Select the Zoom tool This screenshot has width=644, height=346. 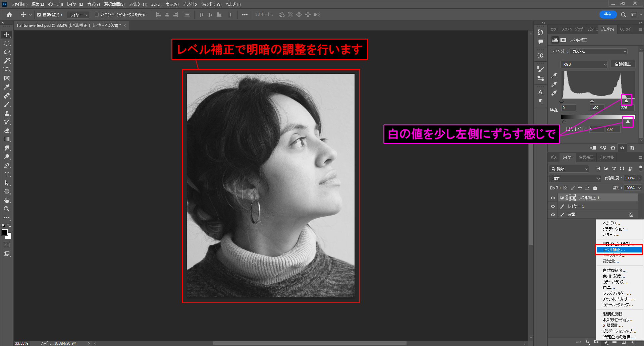pyautogui.click(x=7, y=209)
